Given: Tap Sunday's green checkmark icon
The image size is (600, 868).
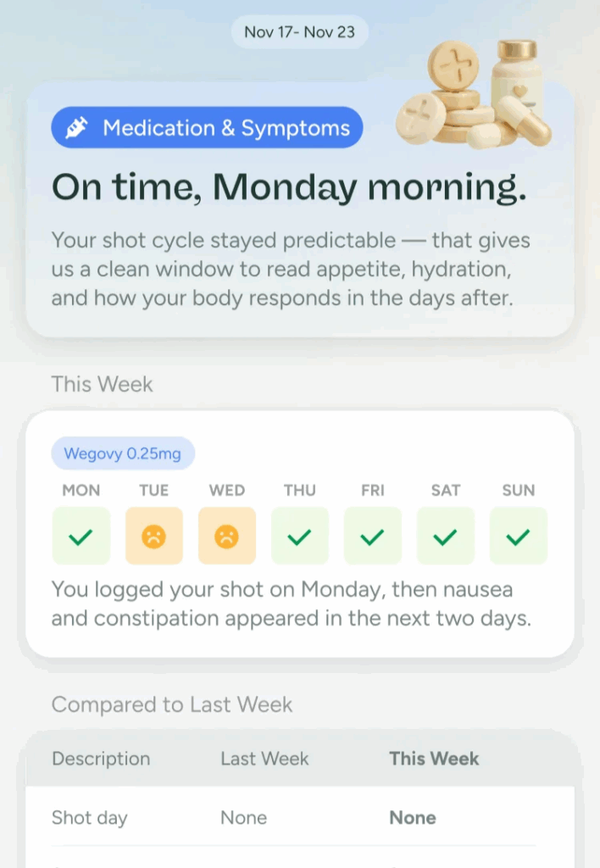Looking at the screenshot, I should 518,537.
